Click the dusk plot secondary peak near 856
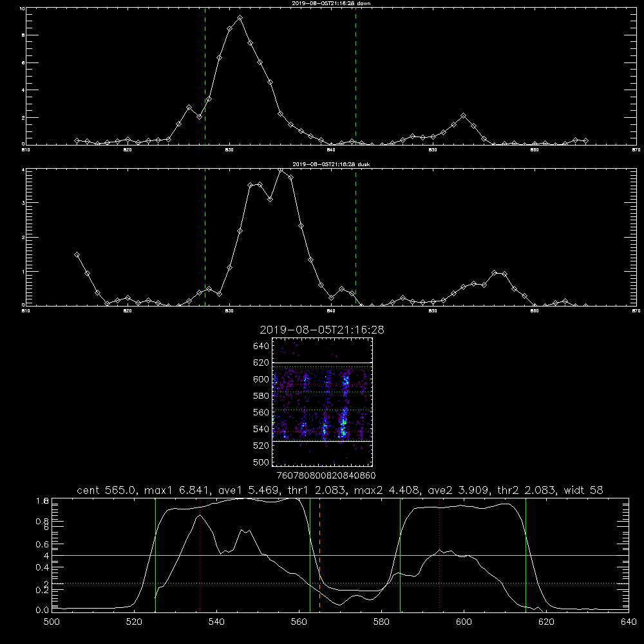 click(x=495, y=272)
